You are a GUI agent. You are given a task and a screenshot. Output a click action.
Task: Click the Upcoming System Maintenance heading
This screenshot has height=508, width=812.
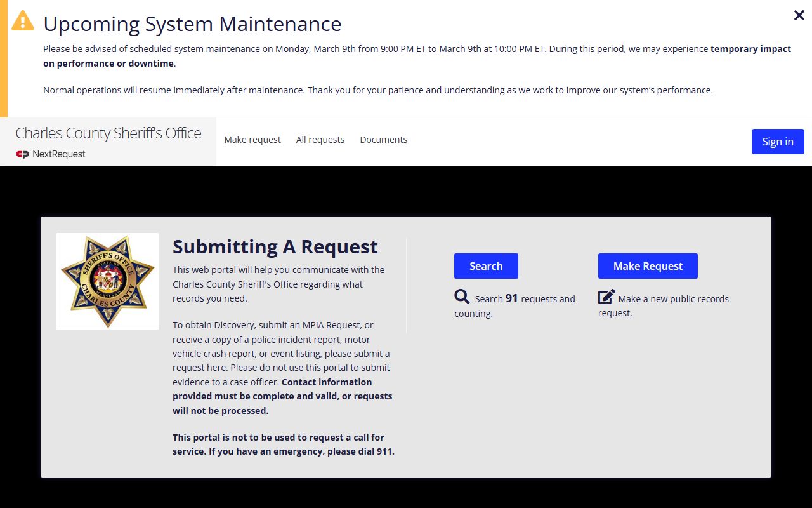click(x=192, y=24)
